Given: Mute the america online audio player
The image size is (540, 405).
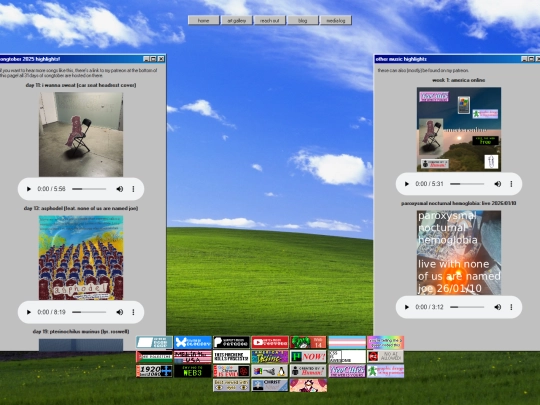Looking at the screenshot, I should (x=498, y=184).
